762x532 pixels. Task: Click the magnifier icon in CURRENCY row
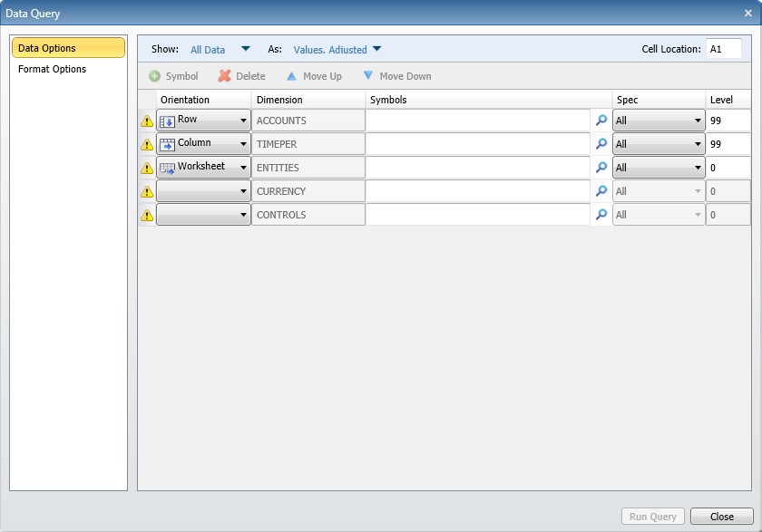pos(601,191)
